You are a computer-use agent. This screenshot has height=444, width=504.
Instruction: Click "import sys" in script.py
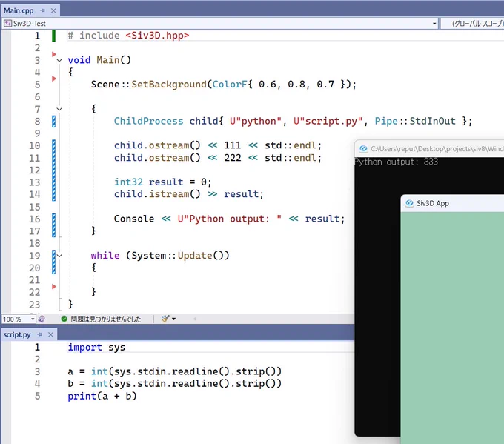click(x=96, y=348)
